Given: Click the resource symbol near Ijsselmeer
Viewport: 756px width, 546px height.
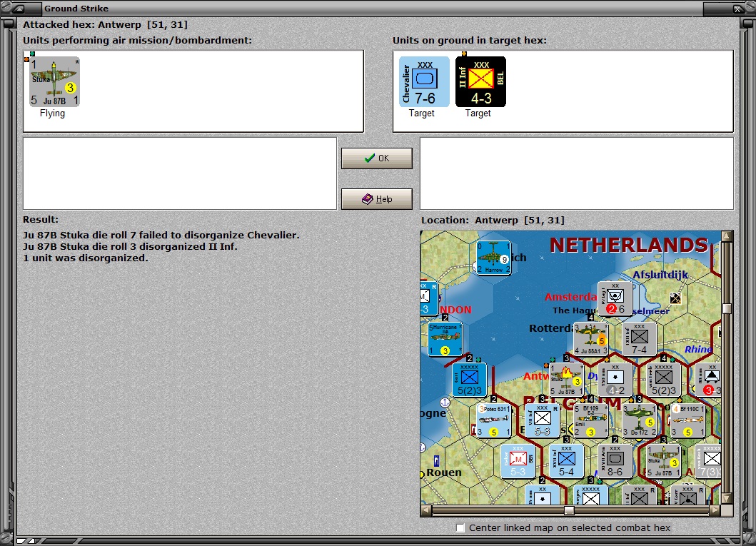Looking at the screenshot, I should click(x=675, y=298).
